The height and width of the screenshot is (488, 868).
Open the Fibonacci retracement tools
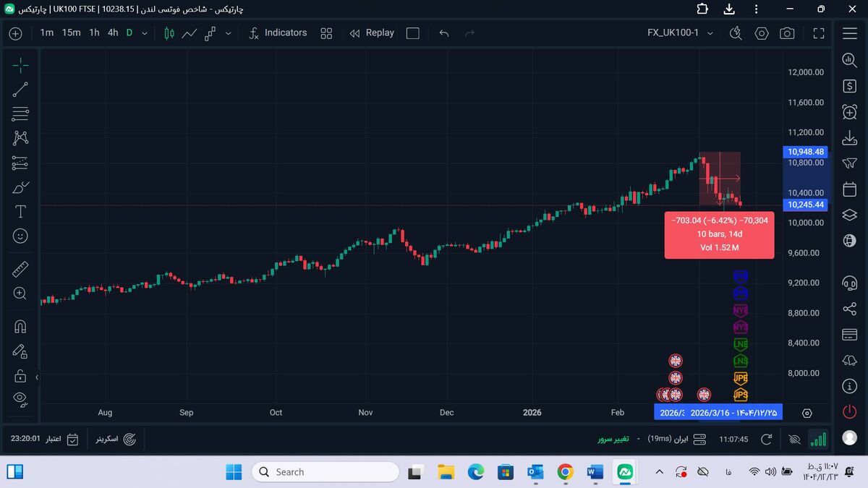click(x=20, y=114)
